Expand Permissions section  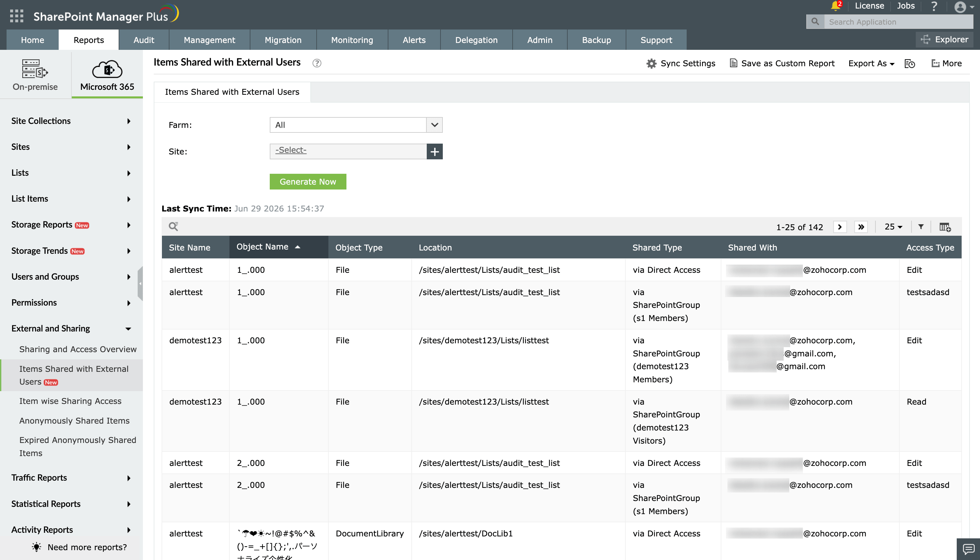[x=71, y=303]
